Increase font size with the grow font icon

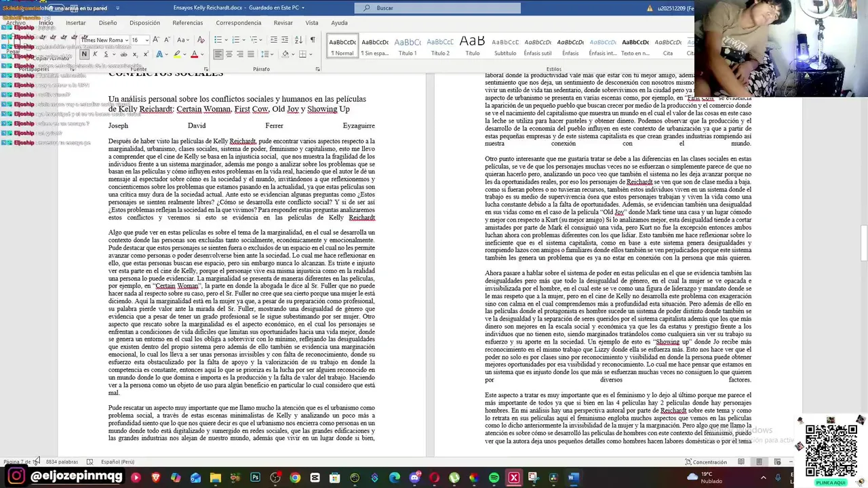(x=156, y=40)
